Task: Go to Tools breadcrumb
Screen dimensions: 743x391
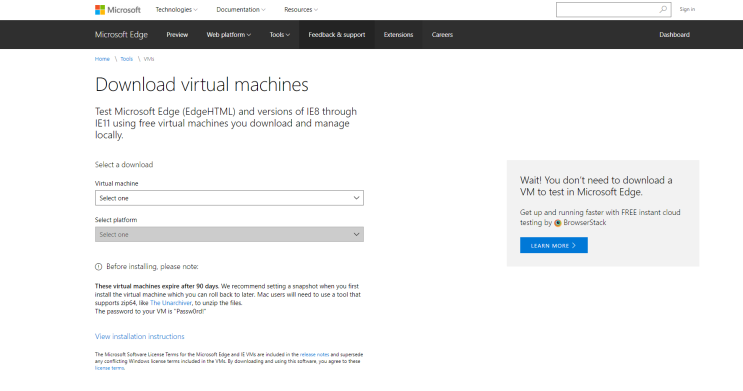Action: [x=127, y=59]
